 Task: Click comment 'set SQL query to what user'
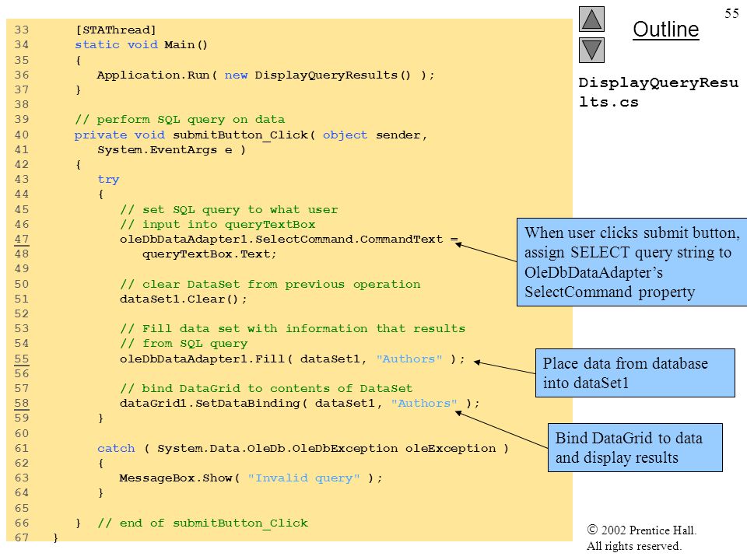pyautogui.click(x=229, y=209)
